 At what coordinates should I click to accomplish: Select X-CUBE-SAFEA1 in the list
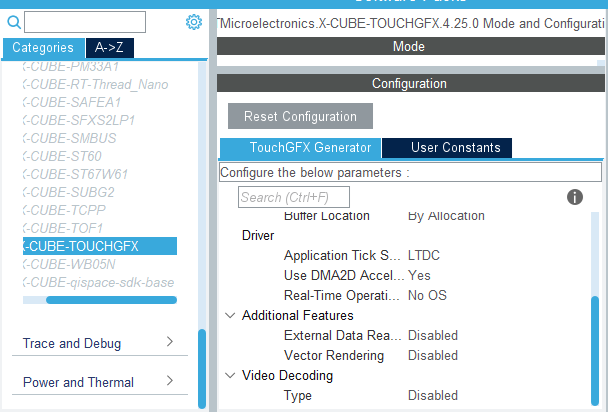pyautogui.click(x=72, y=102)
